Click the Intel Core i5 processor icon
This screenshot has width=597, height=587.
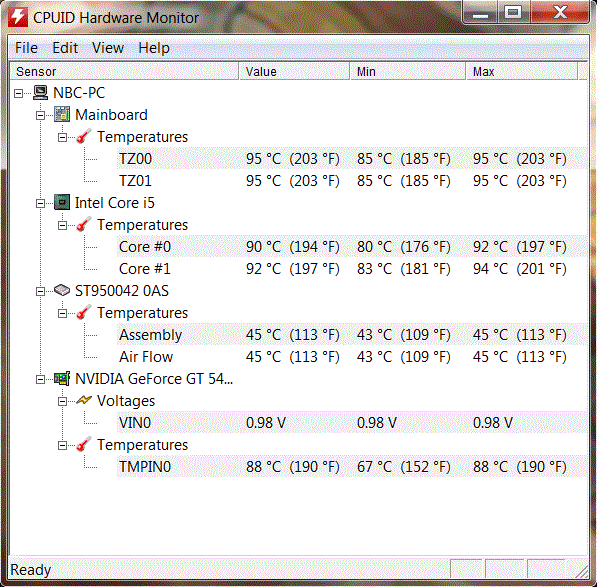pos(62,203)
